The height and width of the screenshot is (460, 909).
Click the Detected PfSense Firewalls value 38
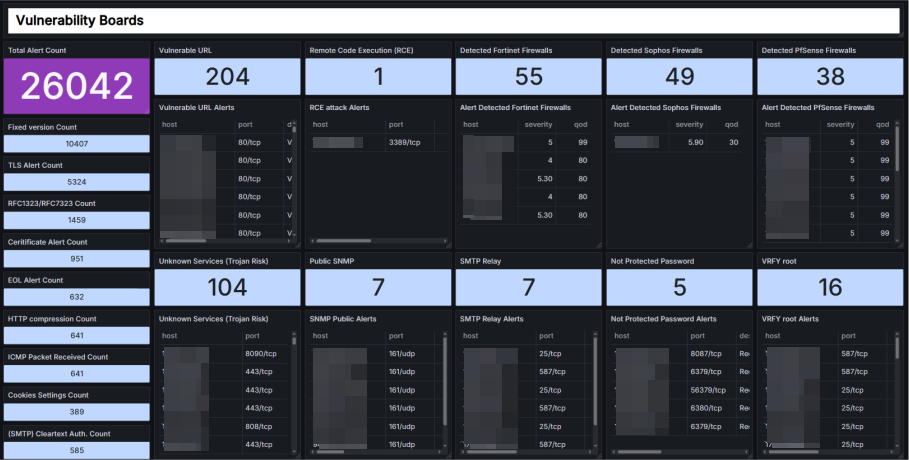click(x=830, y=77)
